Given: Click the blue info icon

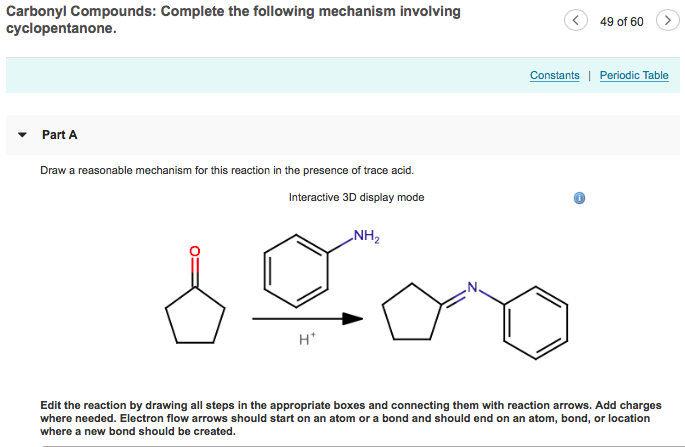Looking at the screenshot, I should (x=578, y=198).
